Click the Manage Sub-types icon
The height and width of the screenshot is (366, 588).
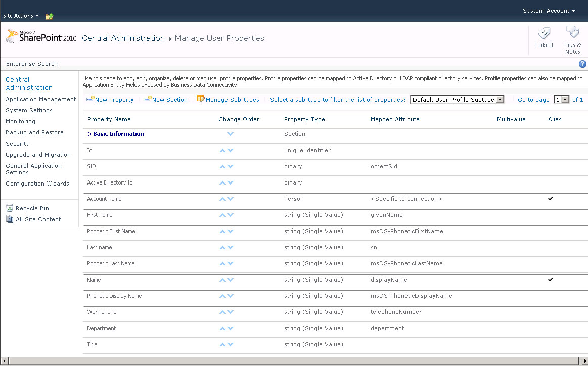(x=201, y=99)
